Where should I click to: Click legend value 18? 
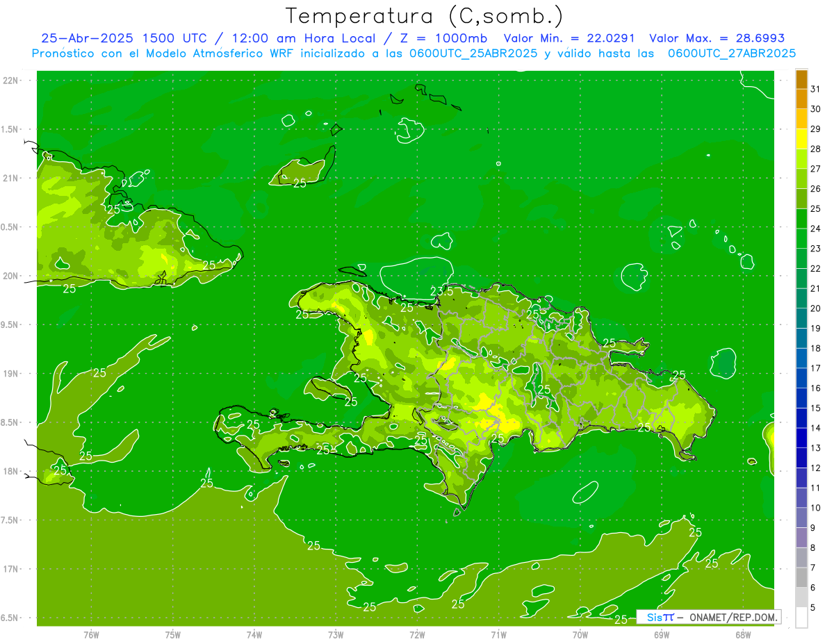(815, 348)
